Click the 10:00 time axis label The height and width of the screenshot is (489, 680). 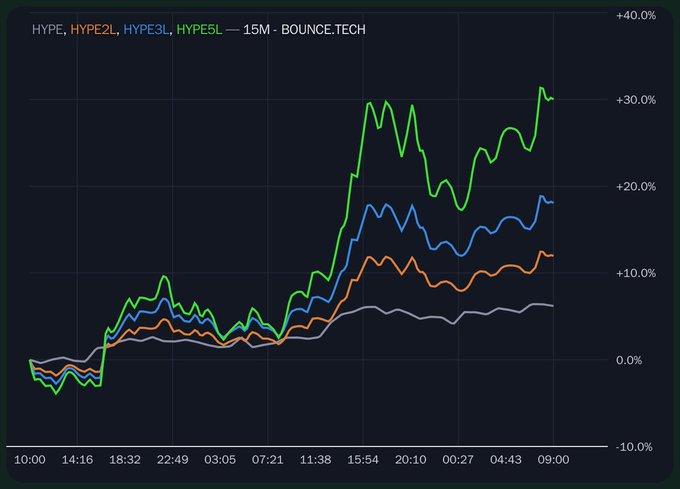click(29, 460)
